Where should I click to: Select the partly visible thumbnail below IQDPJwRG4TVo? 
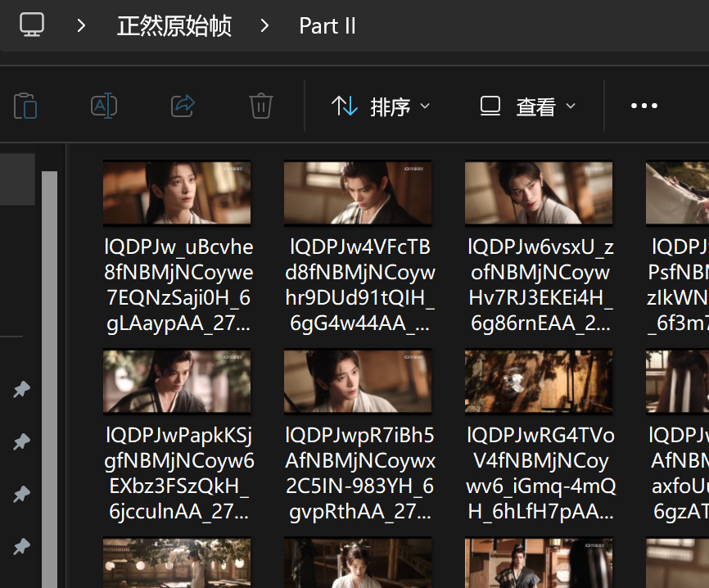point(539,563)
